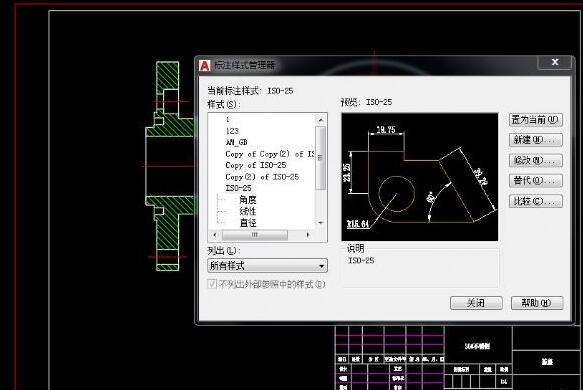Select style '123' in the styles list
This screenshot has height=390, width=583.
(x=232, y=131)
